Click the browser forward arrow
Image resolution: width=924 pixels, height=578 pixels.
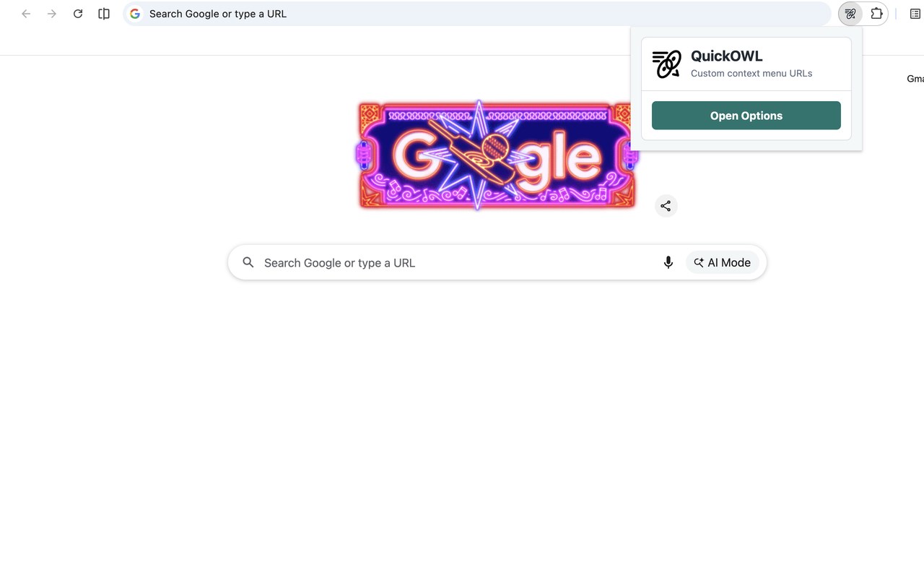pos(52,14)
